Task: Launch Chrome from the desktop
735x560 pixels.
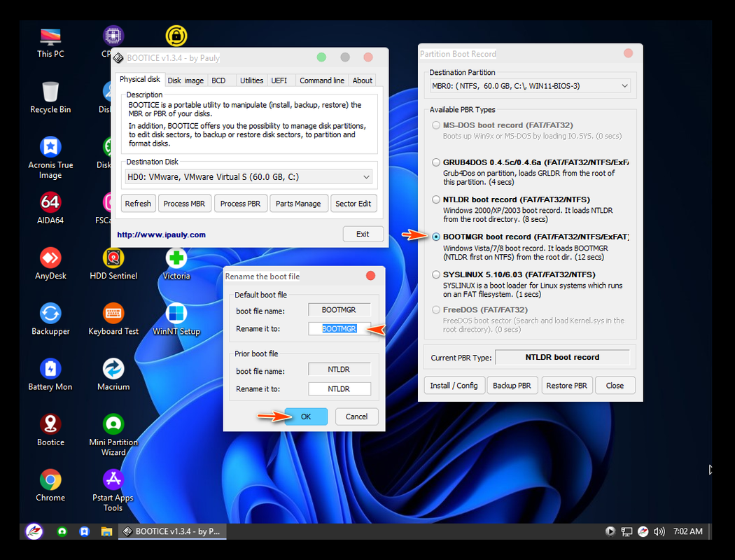Action: (50, 486)
